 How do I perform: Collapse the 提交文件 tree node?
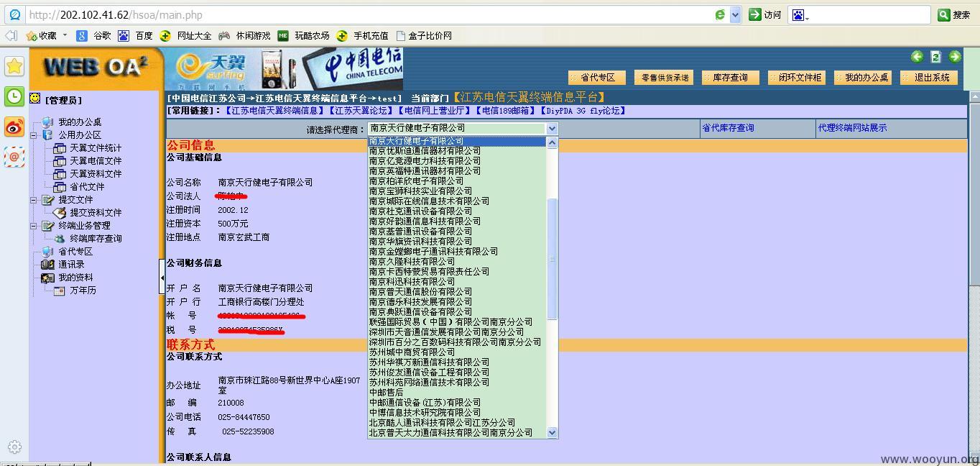(33, 200)
